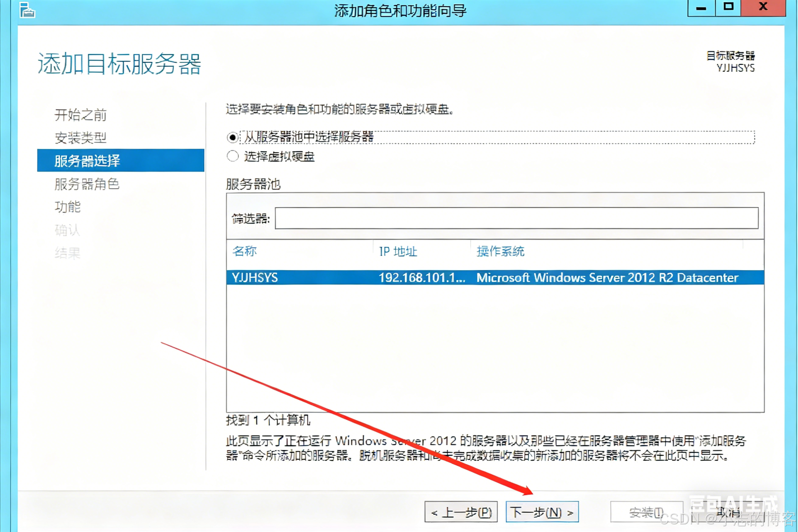
Task: Sort server list by 名称 column
Action: [x=244, y=251]
